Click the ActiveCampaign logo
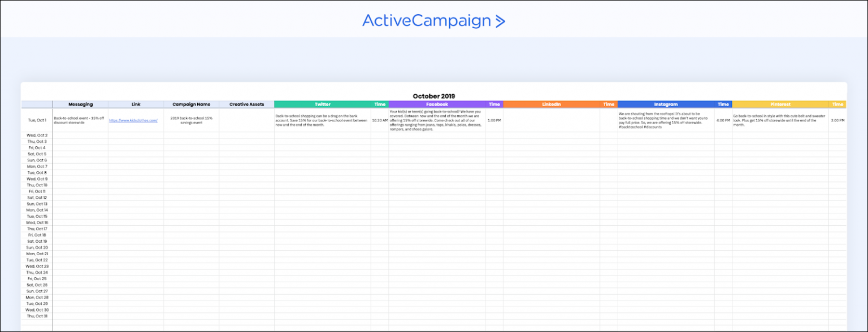 coord(433,21)
